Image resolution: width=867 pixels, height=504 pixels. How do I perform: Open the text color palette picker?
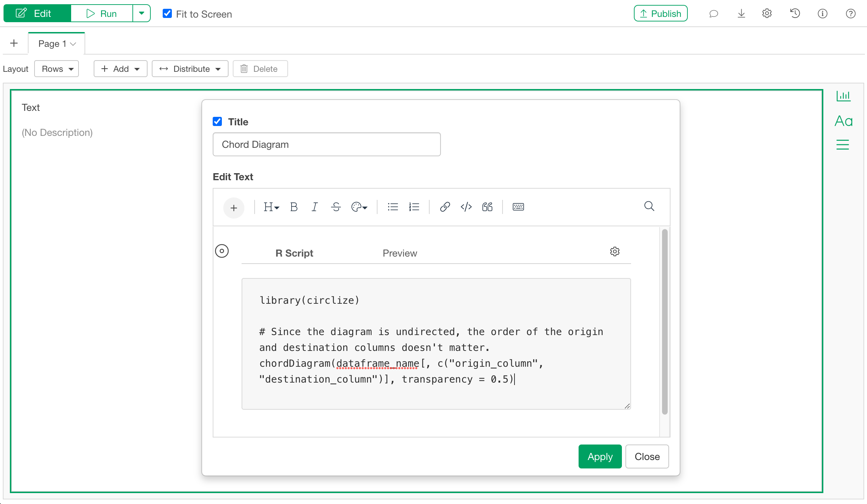coord(359,207)
